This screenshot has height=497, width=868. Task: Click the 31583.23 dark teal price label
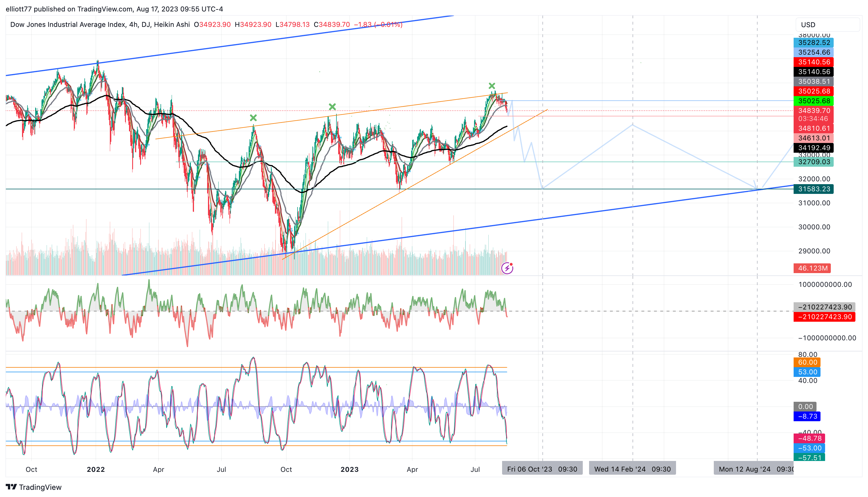(x=813, y=189)
